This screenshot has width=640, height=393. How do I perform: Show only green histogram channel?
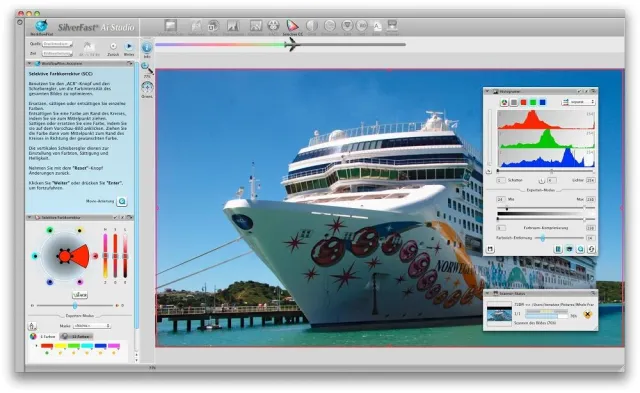tap(533, 102)
